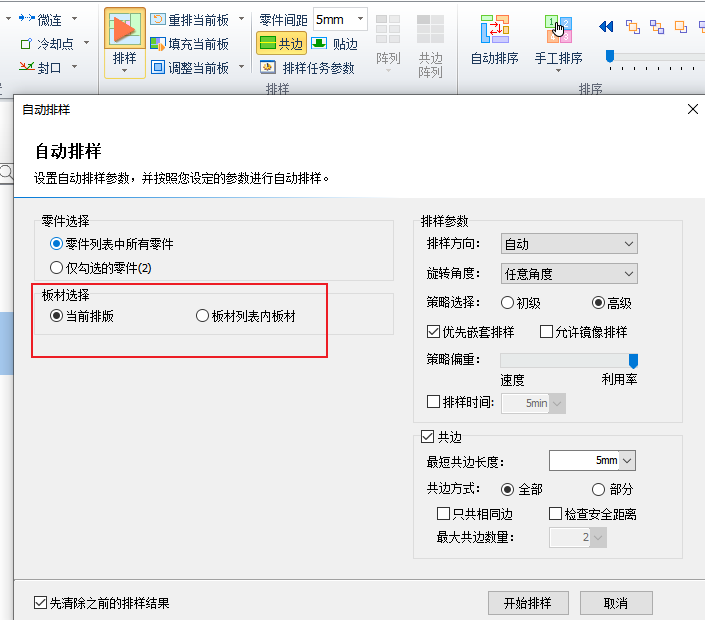The width and height of the screenshot is (705, 620).
Task: Toggle the 共边 ribbon button
Action: [281, 43]
